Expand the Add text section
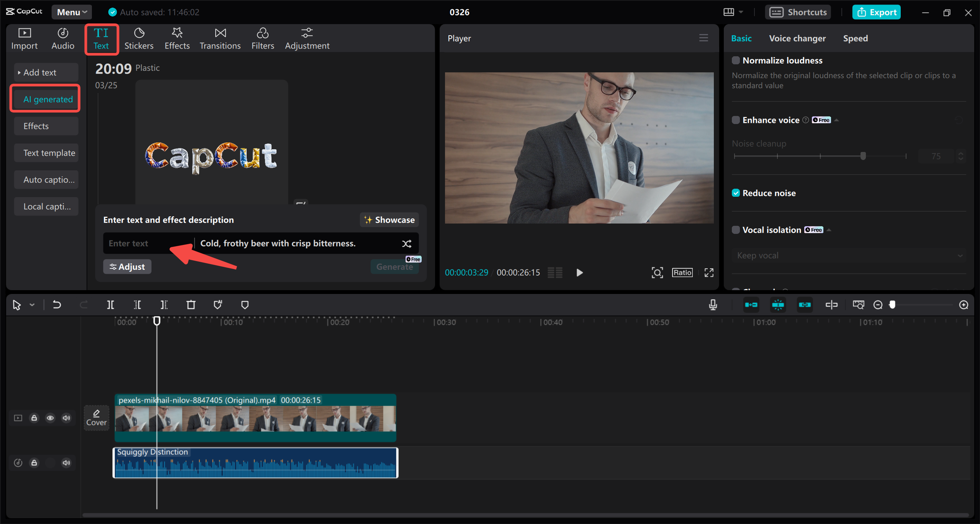 (x=40, y=72)
